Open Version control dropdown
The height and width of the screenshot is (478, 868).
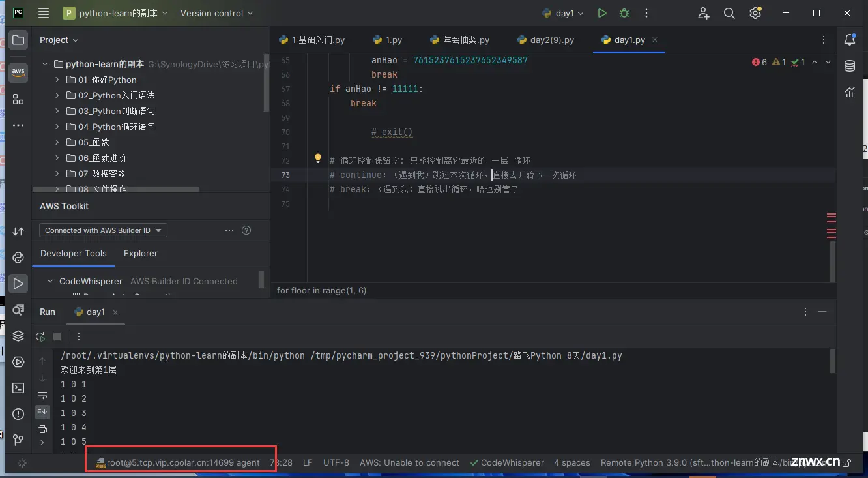pos(216,13)
